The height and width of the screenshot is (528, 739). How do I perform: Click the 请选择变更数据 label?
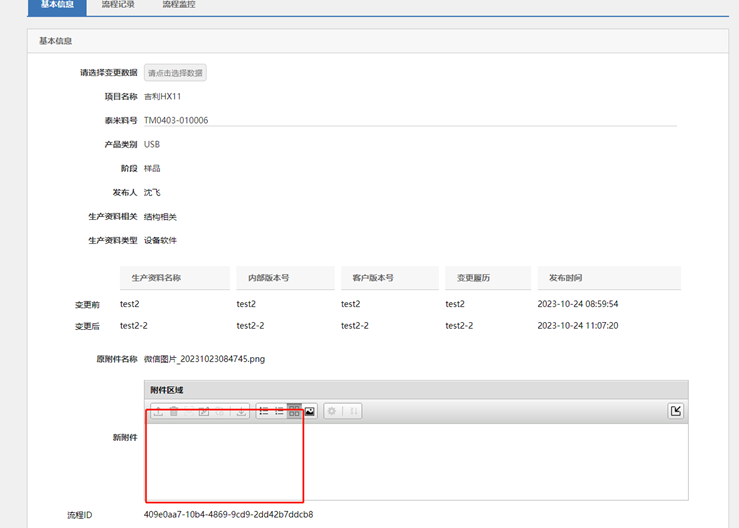point(109,73)
